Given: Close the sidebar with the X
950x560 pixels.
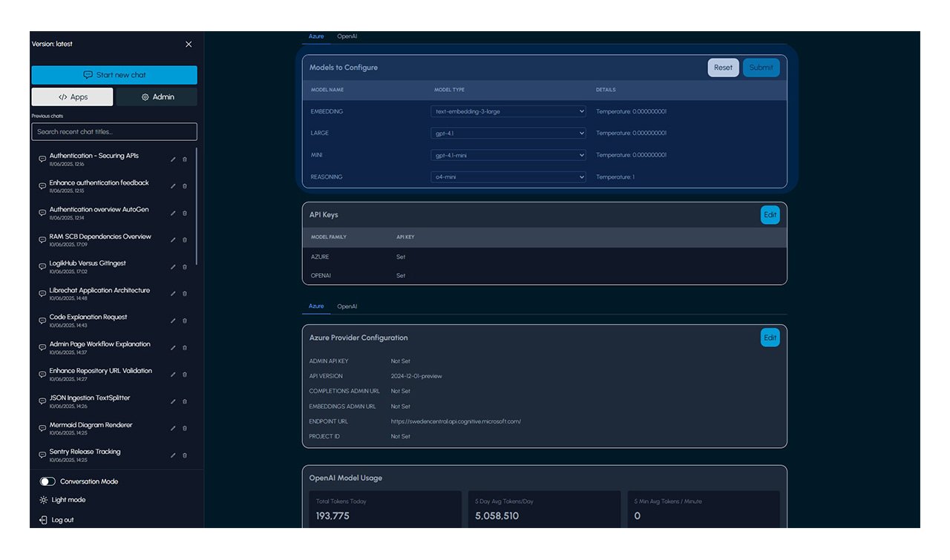Looking at the screenshot, I should 188,44.
